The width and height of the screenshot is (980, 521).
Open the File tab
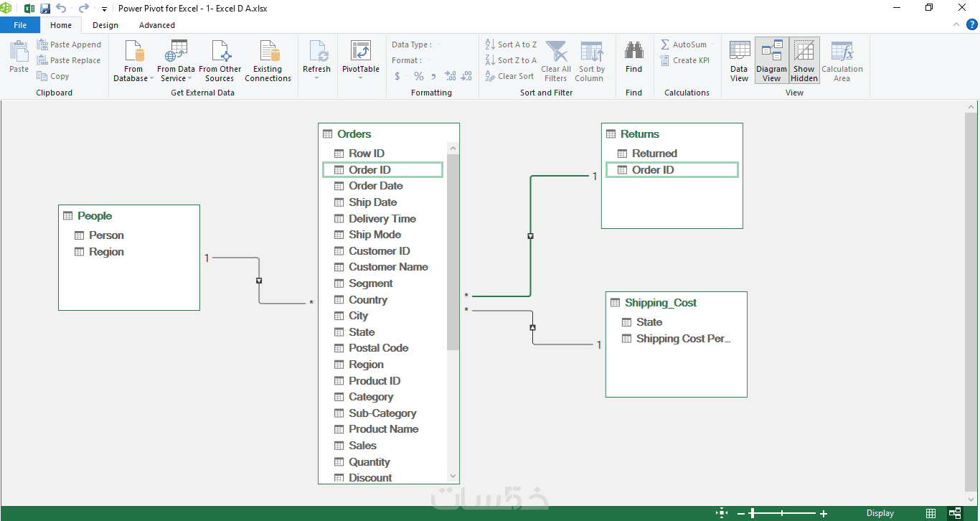tap(20, 25)
